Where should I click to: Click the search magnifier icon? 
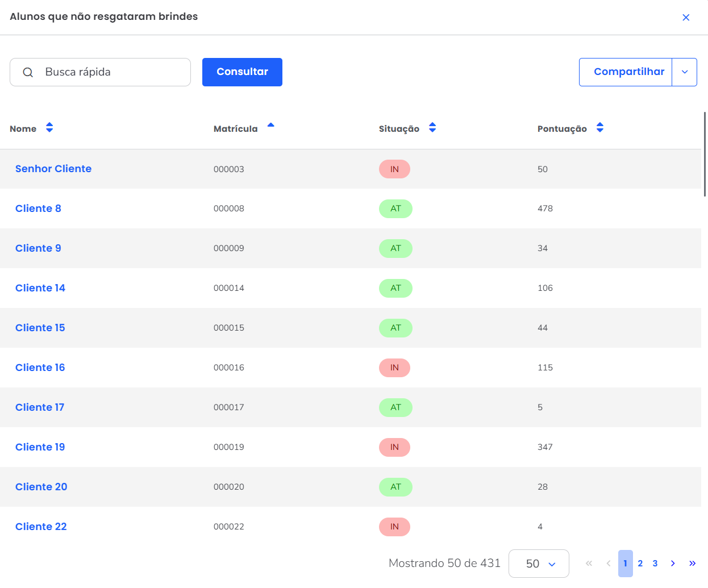[x=28, y=72]
